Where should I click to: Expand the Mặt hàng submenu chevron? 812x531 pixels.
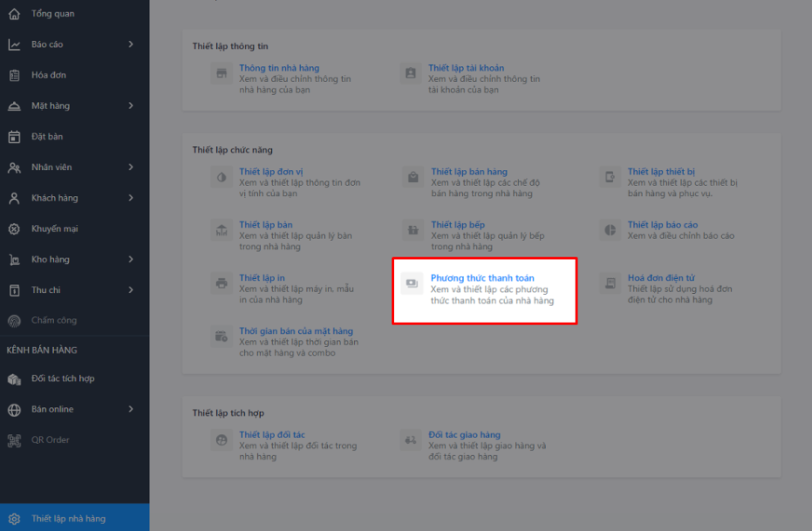pos(131,106)
